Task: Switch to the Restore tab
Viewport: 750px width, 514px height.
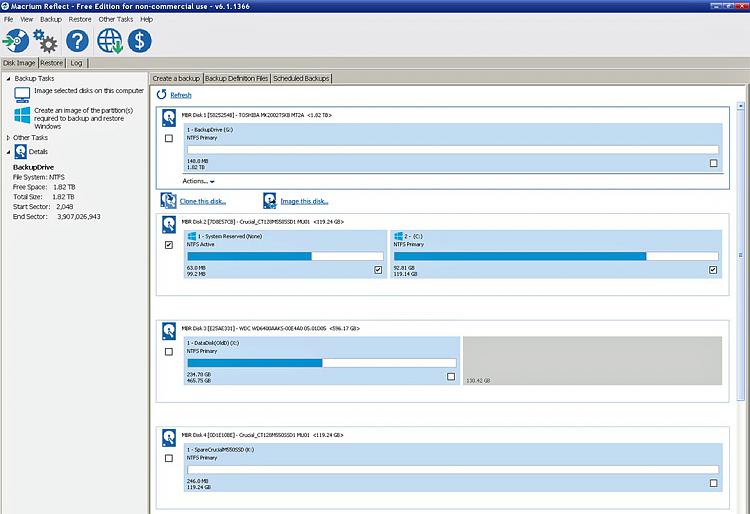Action: click(x=52, y=63)
